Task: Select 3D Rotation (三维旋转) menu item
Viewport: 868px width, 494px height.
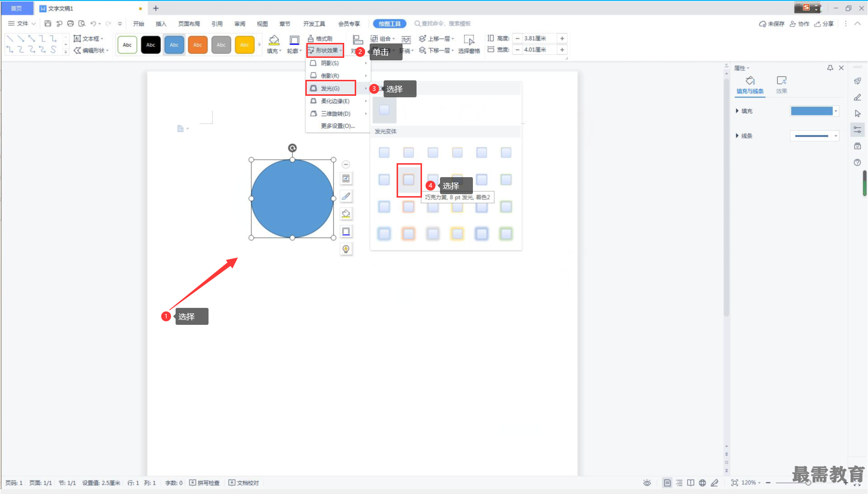Action: tap(338, 114)
